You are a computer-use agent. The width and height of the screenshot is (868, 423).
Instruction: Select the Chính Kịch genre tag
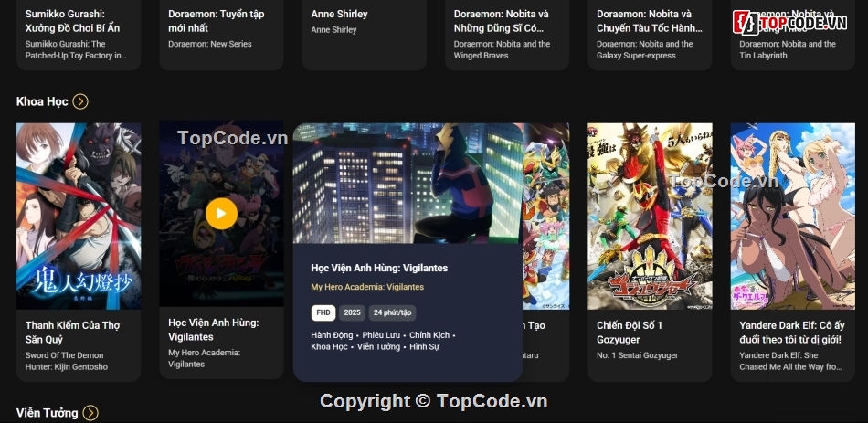[429, 335]
